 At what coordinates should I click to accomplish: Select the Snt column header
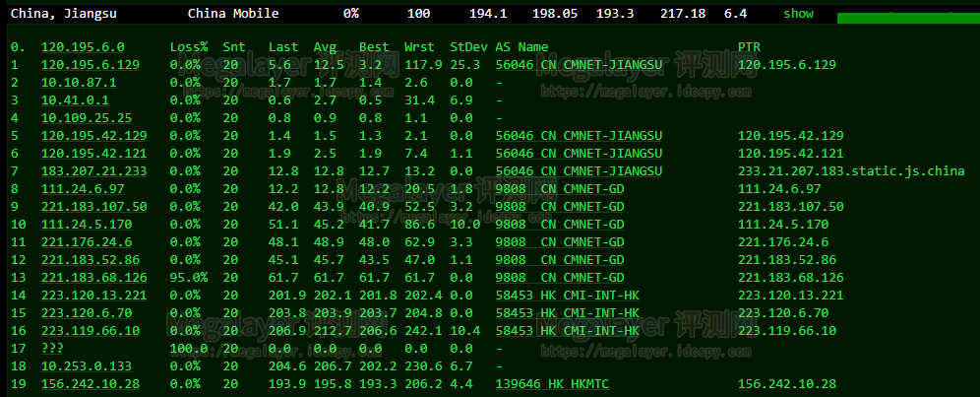[x=234, y=47]
